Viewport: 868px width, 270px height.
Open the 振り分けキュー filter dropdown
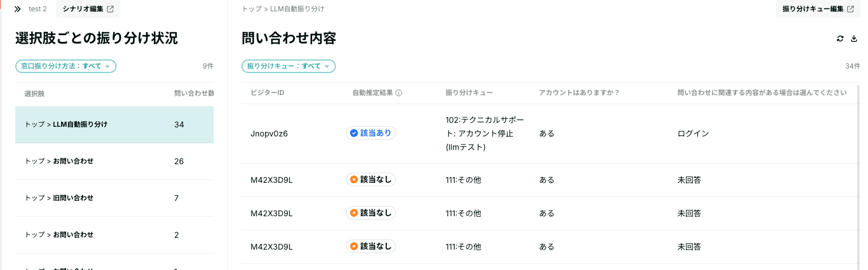[x=288, y=66]
